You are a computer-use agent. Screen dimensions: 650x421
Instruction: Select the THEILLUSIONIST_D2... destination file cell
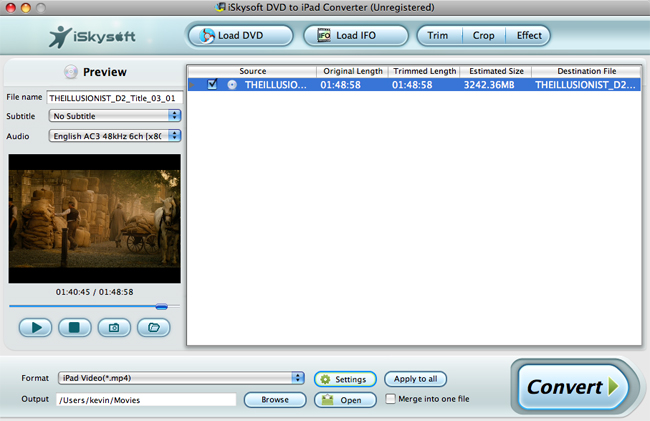click(x=585, y=85)
